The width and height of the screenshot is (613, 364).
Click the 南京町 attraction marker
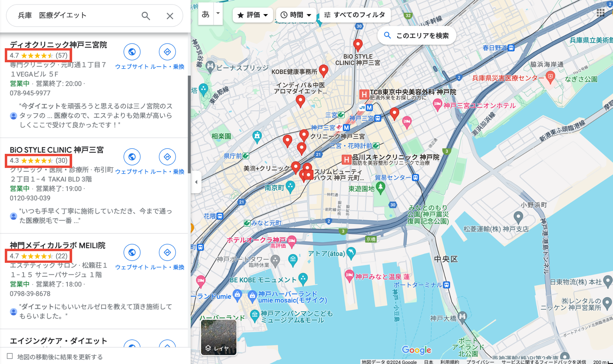point(290,187)
